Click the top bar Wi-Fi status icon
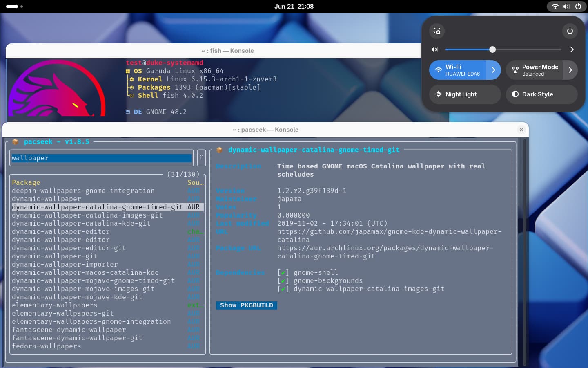 (x=555, y=7)
